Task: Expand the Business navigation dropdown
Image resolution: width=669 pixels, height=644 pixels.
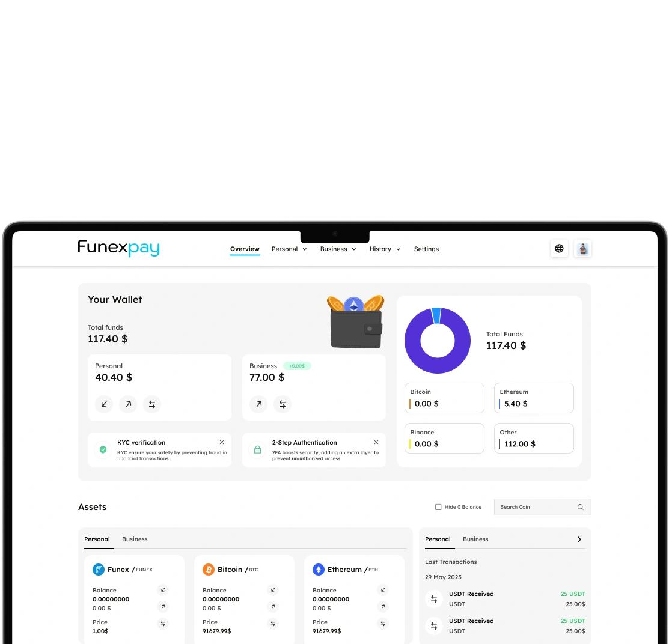Action: 338,249
